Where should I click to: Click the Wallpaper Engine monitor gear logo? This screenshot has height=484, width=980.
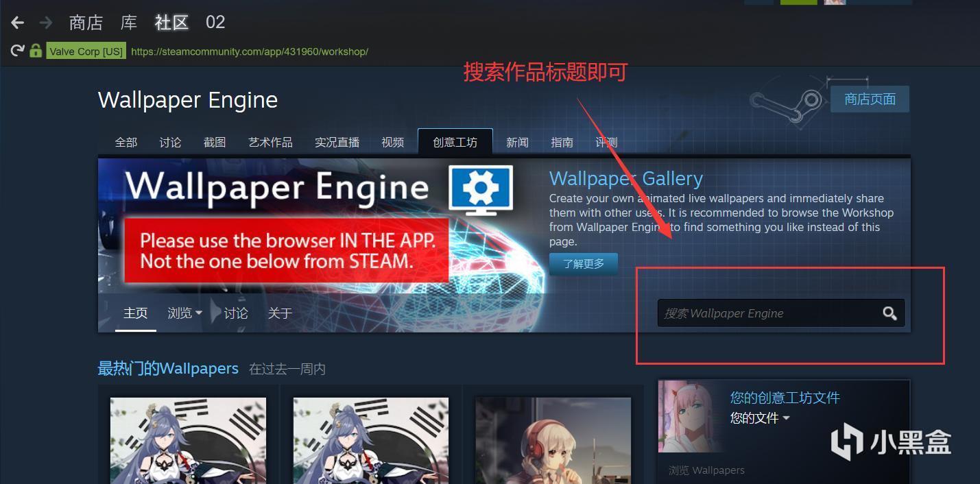(x=481, y=190)
